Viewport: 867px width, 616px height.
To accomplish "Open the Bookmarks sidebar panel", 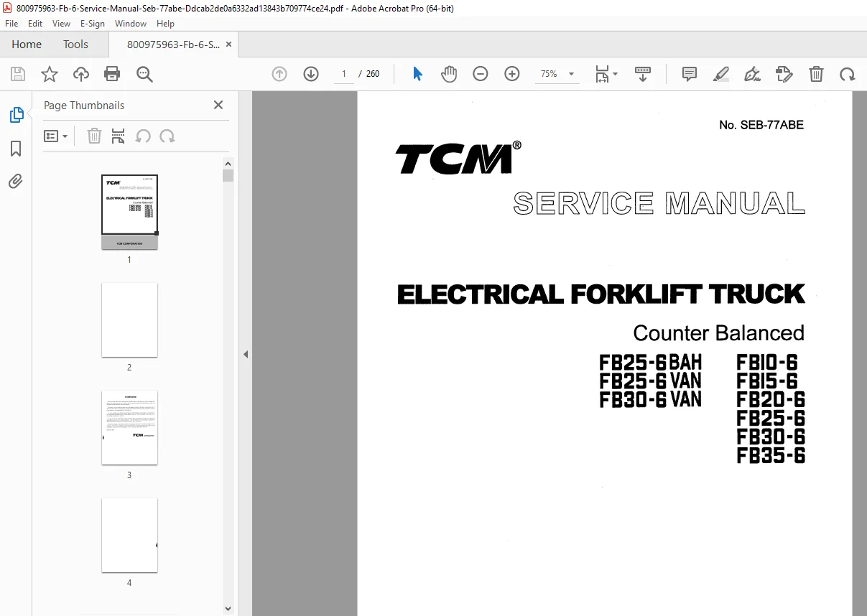I will [x=16, y=149].
